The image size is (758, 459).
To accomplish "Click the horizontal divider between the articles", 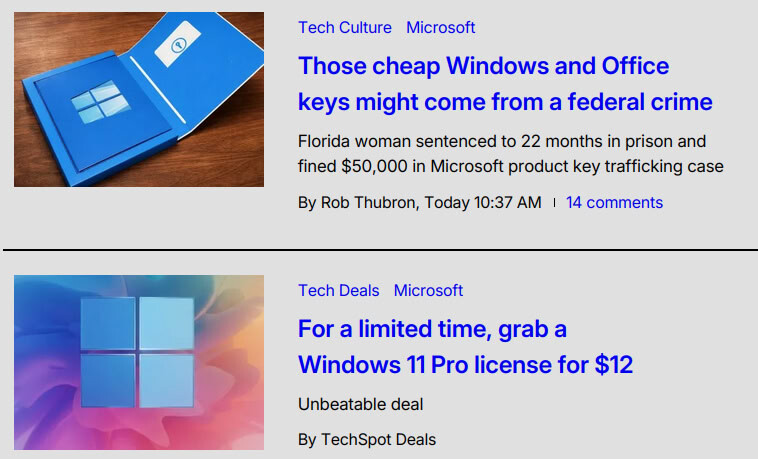I will click(x=379, y=248).
